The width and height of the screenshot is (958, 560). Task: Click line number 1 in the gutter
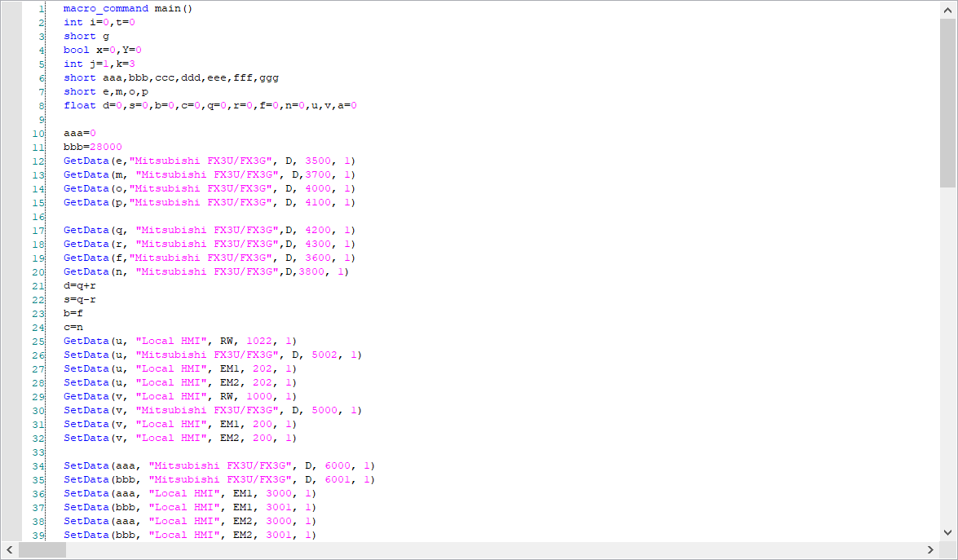41,9
